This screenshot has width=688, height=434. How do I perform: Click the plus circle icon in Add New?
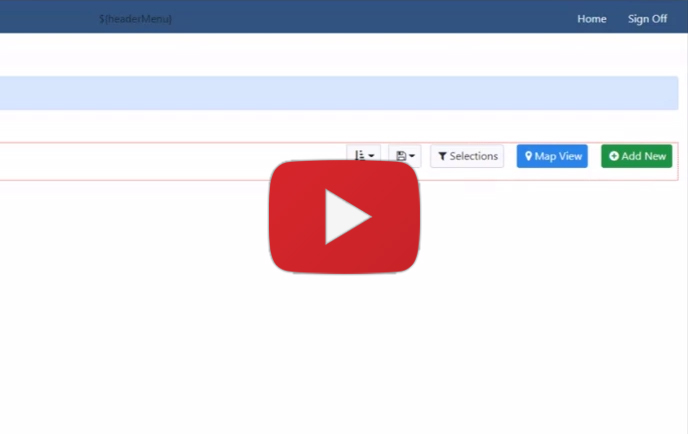614,156
